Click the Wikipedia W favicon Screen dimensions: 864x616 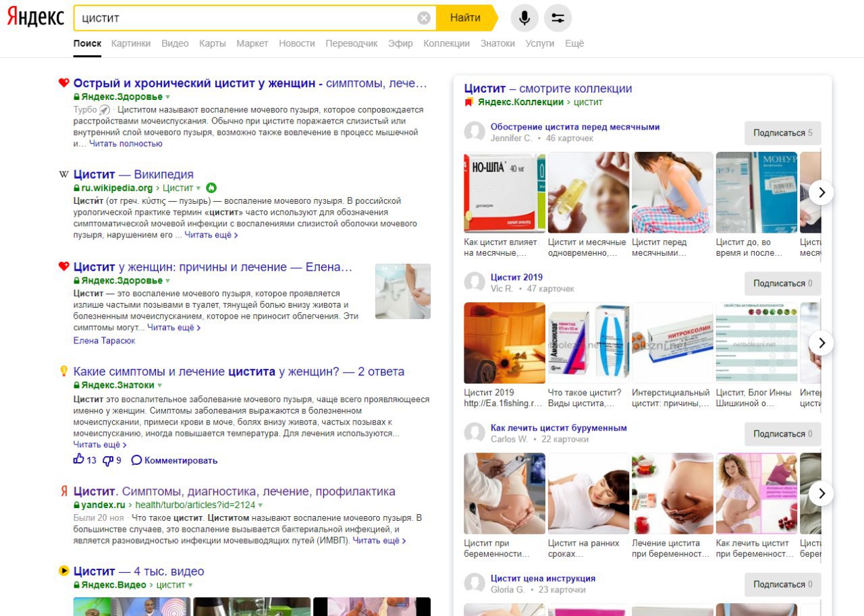64,175
